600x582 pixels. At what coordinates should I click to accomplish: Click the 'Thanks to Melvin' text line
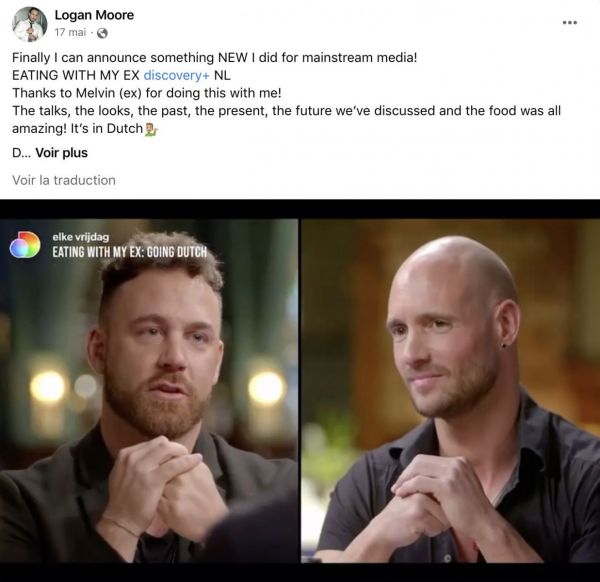point(147,93)
